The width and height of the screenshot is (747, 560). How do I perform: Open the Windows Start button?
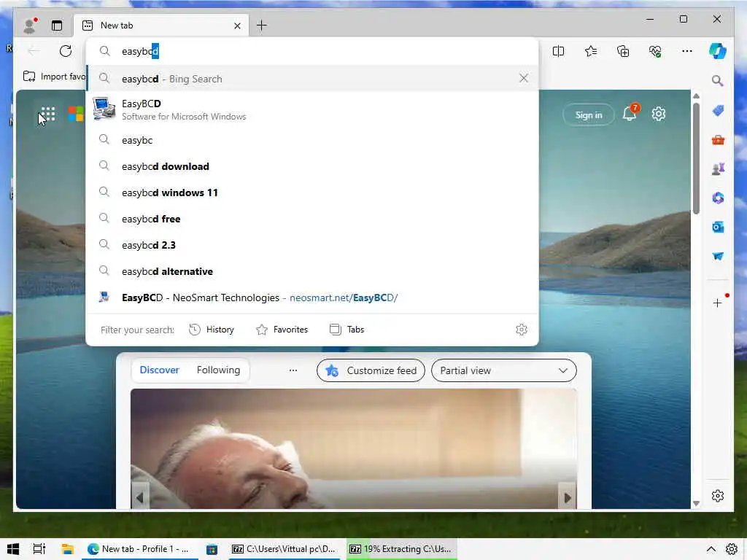(x=13, y=549)
